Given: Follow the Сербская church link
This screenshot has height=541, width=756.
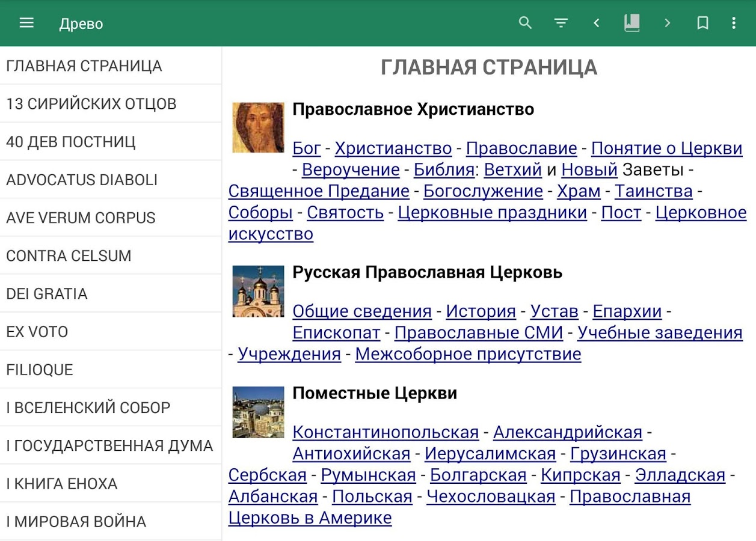Looking at the screenshot, I should pyautogui.click(x=268, y=475).
